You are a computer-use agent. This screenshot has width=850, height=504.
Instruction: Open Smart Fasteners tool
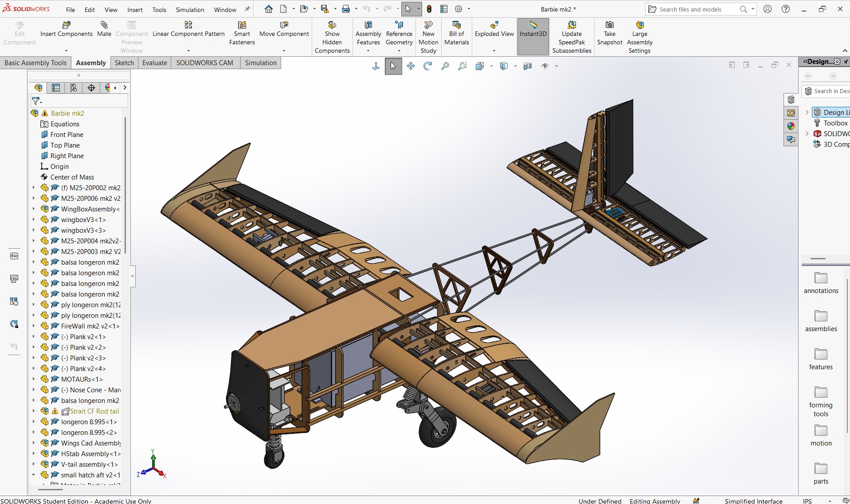click(242, 33)
